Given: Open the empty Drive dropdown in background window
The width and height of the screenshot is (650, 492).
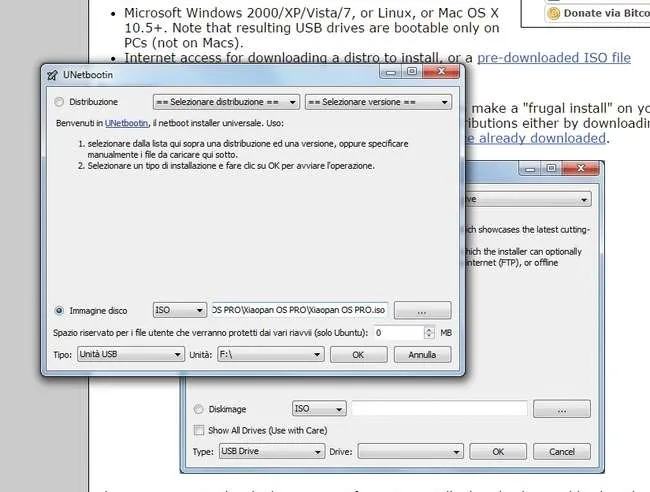Looking at the screenshot, I should [410, 451].
